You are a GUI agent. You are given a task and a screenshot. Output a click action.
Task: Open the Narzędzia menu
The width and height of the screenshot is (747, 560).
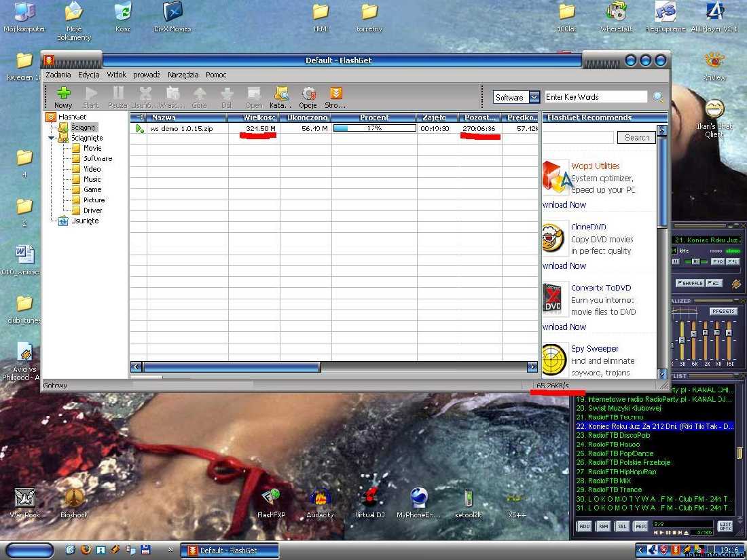pyautogui.click(x=183, y=75)
